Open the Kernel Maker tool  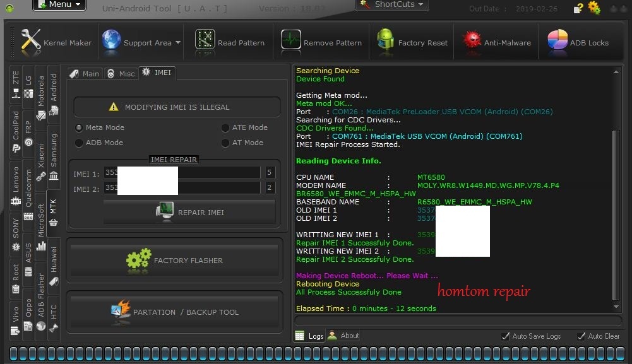pyautogui.click(x=56, y=42)
